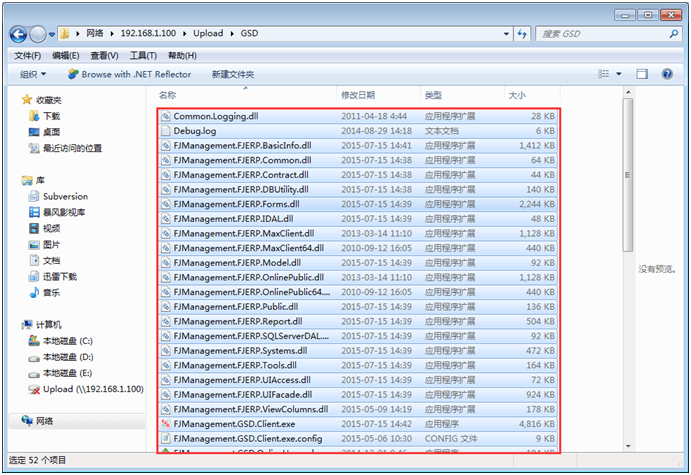691x475 pixels.
Task: Expand arrow after Upload breadcrumb
Action: click(232, 33)
